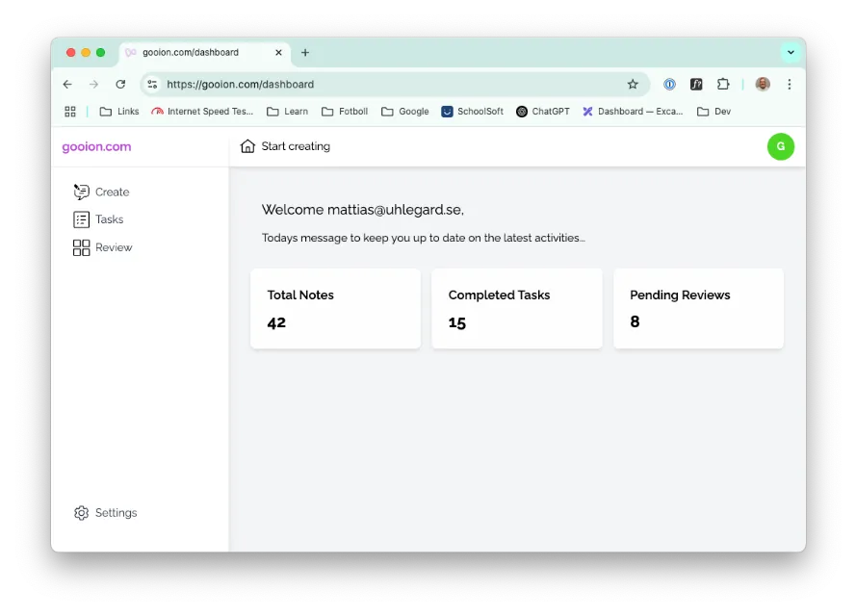Select Review in the sidebar menu
The height and width of the screenshot is (616, 856).
coord(103,247)
